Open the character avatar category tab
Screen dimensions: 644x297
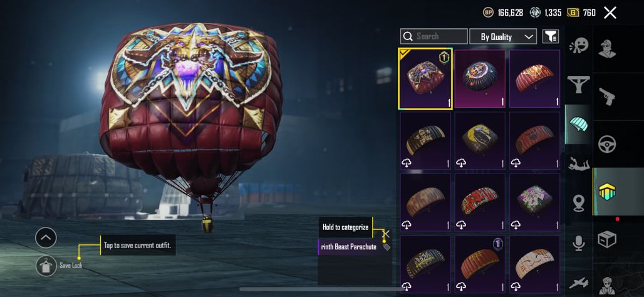pos(607,49)
